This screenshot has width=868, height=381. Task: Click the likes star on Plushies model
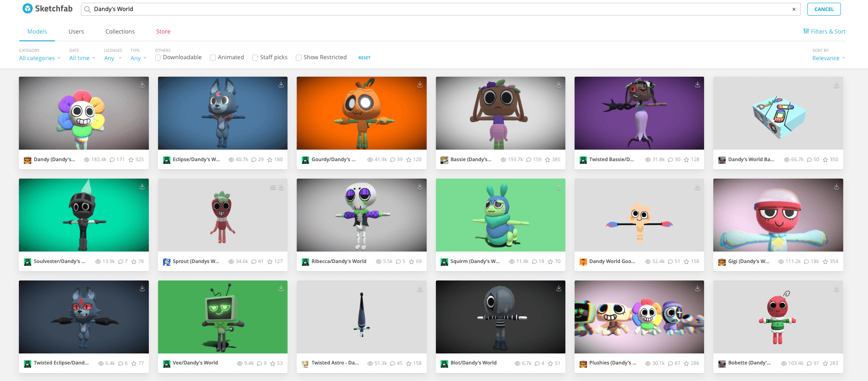tap(686, 364)
